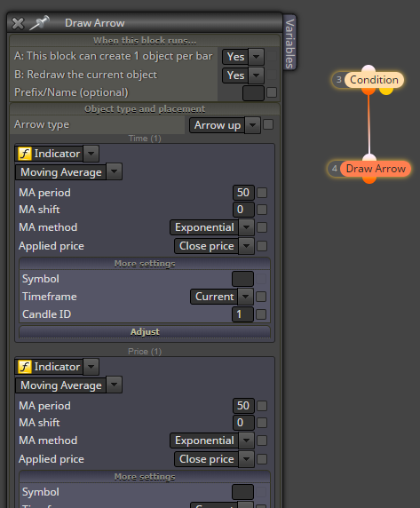Select the Draw Arrow block node
This screenshot has width=420, height=508.
(376, 169)
